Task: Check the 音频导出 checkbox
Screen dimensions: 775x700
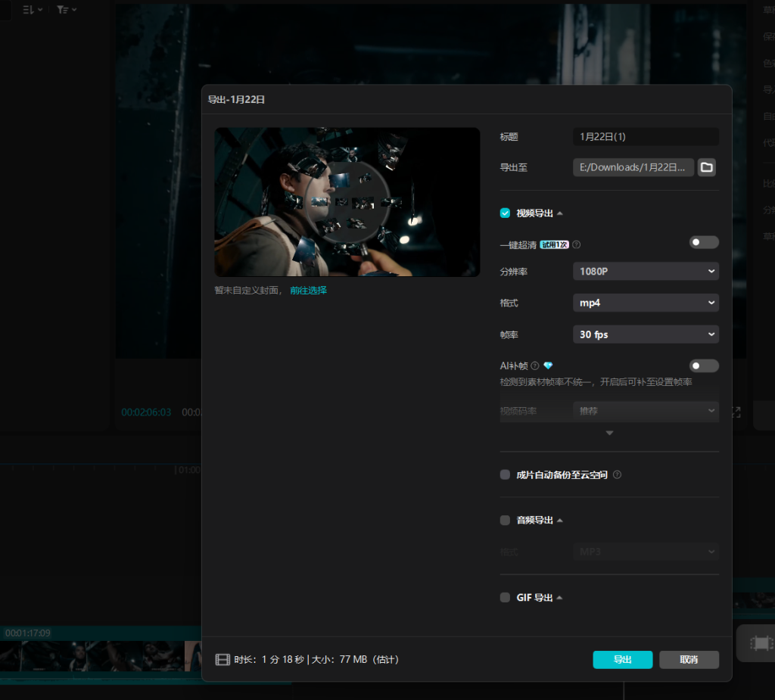Action: (x=505, y=521)
